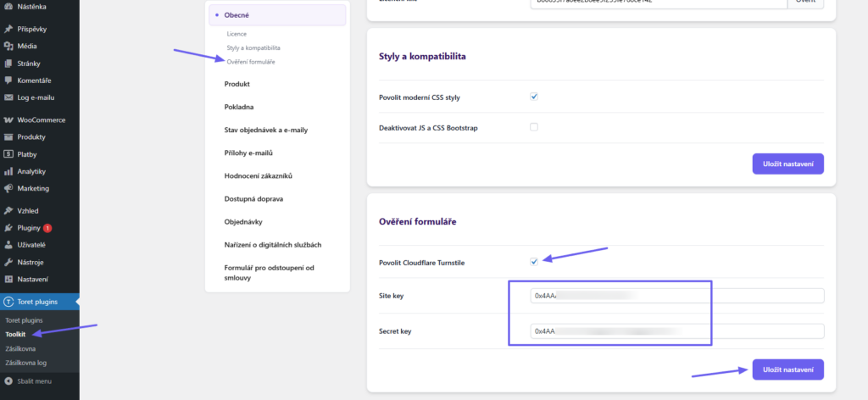Screen dimensions: 868x400
Task: Open Dostupná doprava section
Action: tap(253, 198)
